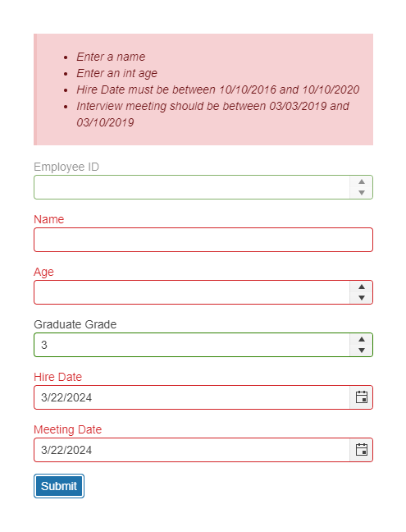Submit the employee form
This screenshot has width=406, height=532.
pyautogui.click(x=59, y=486)
